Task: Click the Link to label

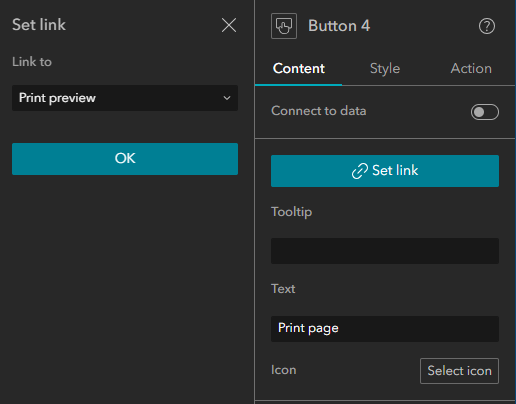Action: 32,62
